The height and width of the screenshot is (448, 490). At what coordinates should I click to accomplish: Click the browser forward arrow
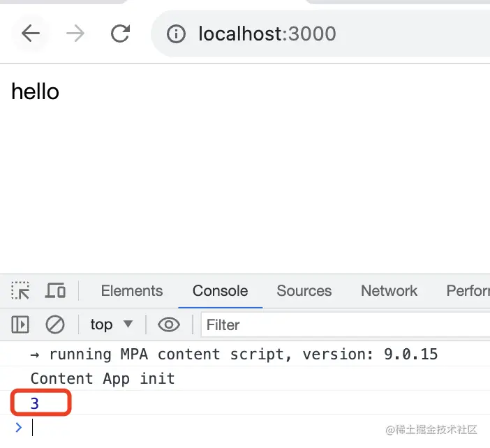click(x=75, y=33)
